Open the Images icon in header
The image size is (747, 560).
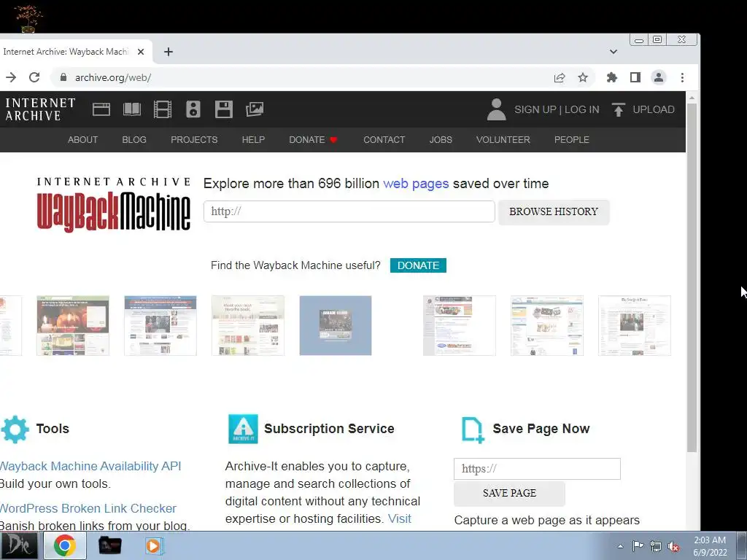coord(255,109)
